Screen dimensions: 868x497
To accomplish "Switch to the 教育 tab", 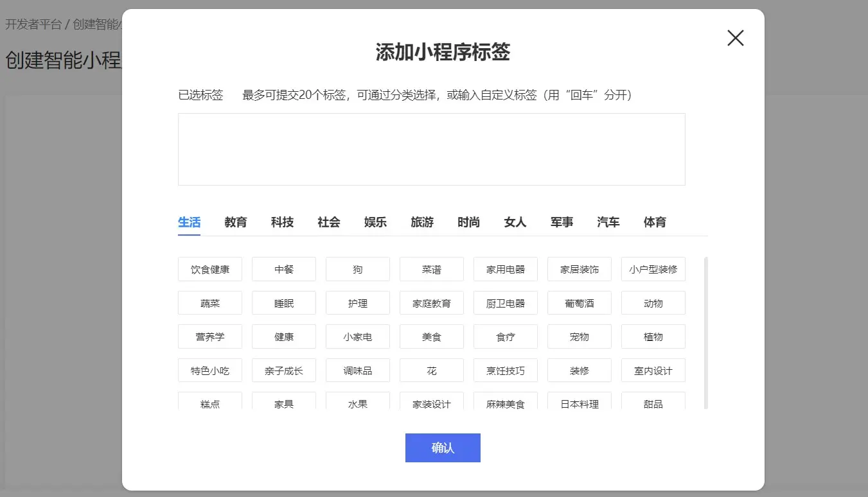I will (236, 222).
